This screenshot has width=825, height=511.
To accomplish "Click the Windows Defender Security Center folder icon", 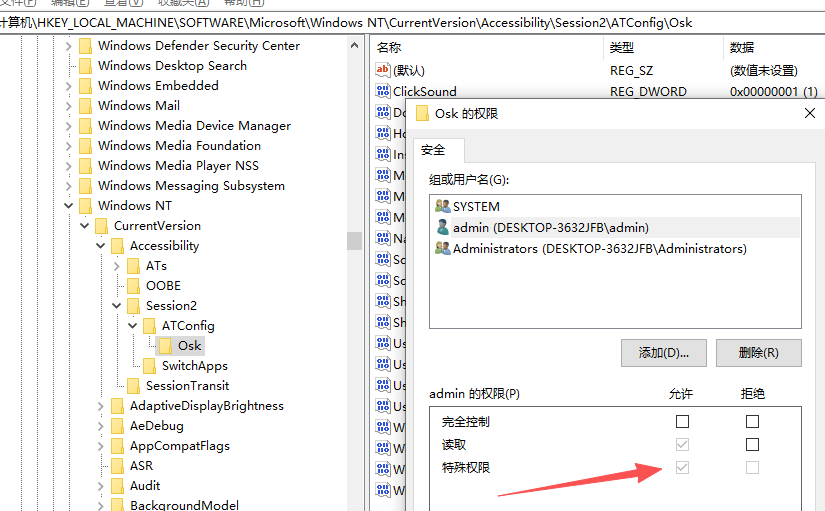I will pos(86,46).
